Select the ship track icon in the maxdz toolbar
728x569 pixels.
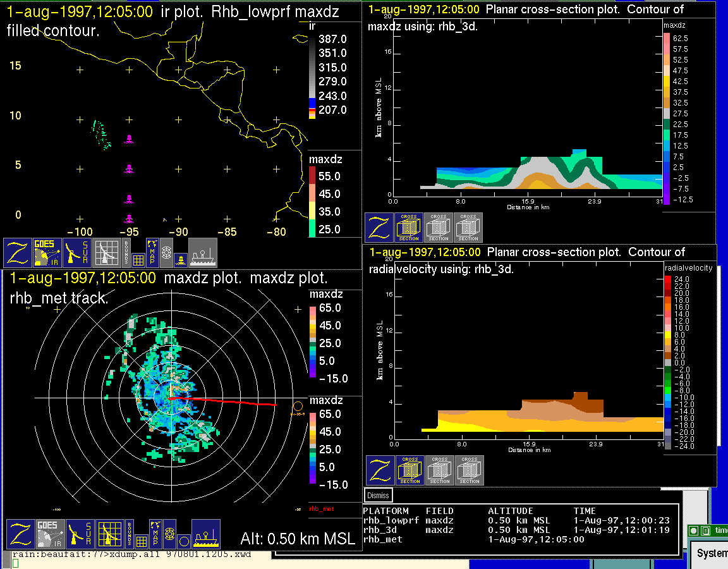click(x=205, y=534)
